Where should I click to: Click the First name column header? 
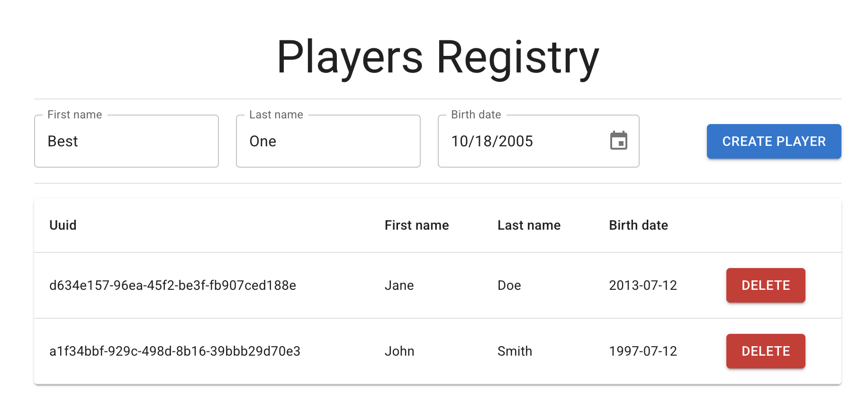[x=416, y=225]
